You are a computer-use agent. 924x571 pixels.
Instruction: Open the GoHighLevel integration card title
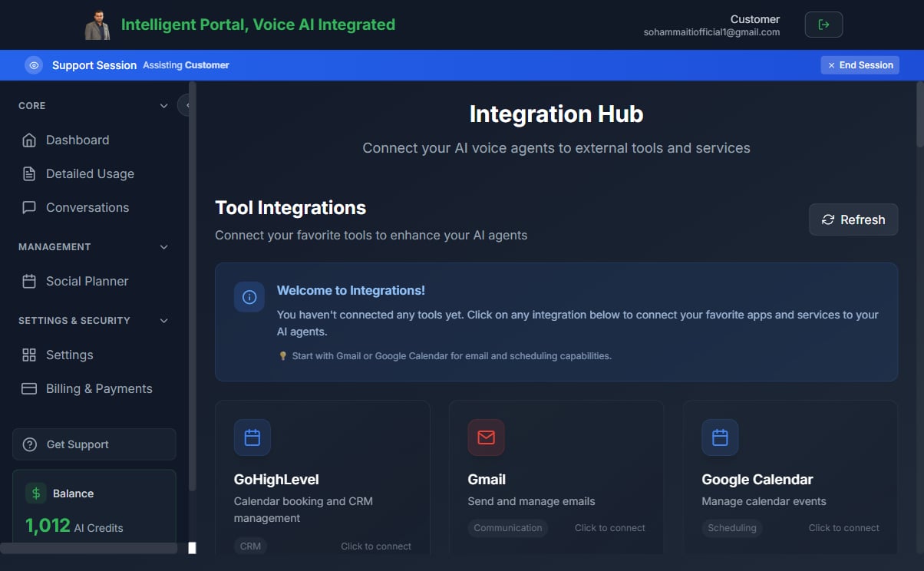click(x=276, y=480)
